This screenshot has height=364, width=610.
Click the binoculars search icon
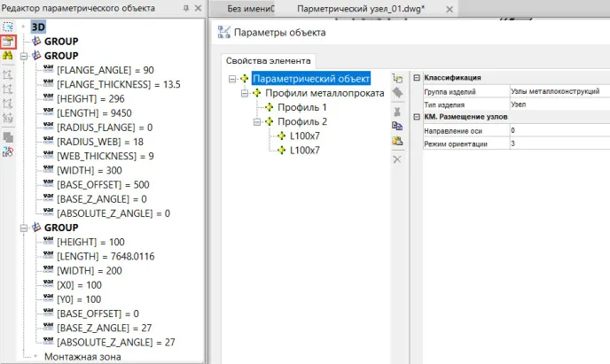click(8, 56)
